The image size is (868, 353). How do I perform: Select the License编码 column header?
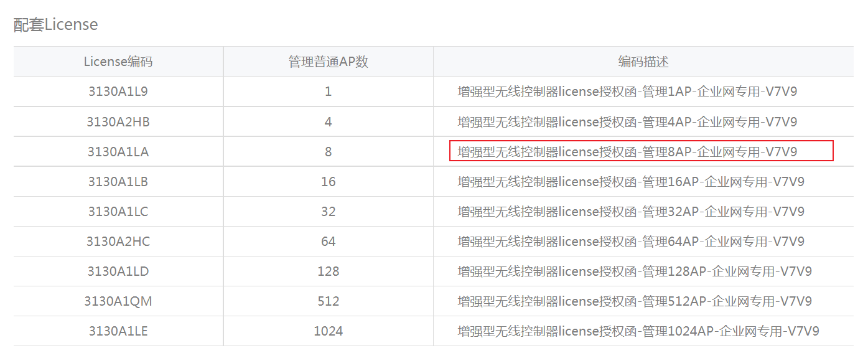[118, 62]
